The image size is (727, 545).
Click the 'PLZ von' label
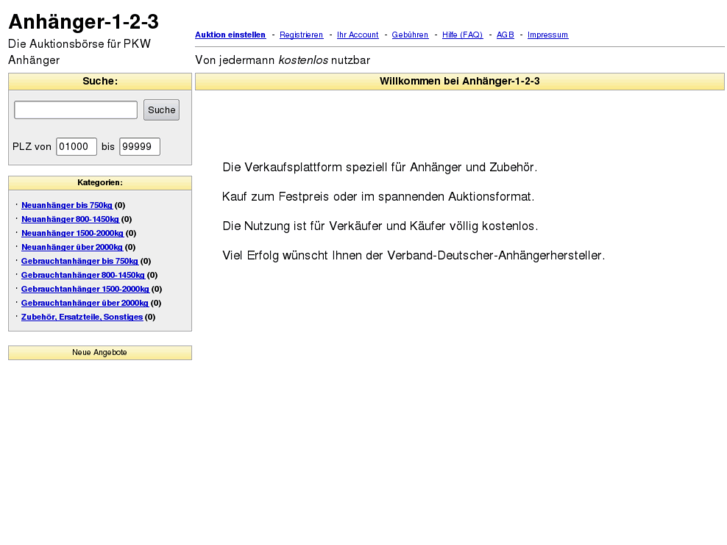(x=32, y=147)
